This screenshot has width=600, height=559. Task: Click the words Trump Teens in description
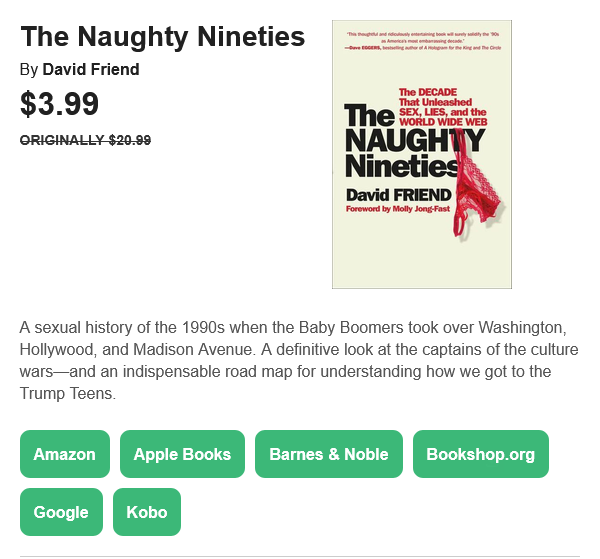pos(67,393)
